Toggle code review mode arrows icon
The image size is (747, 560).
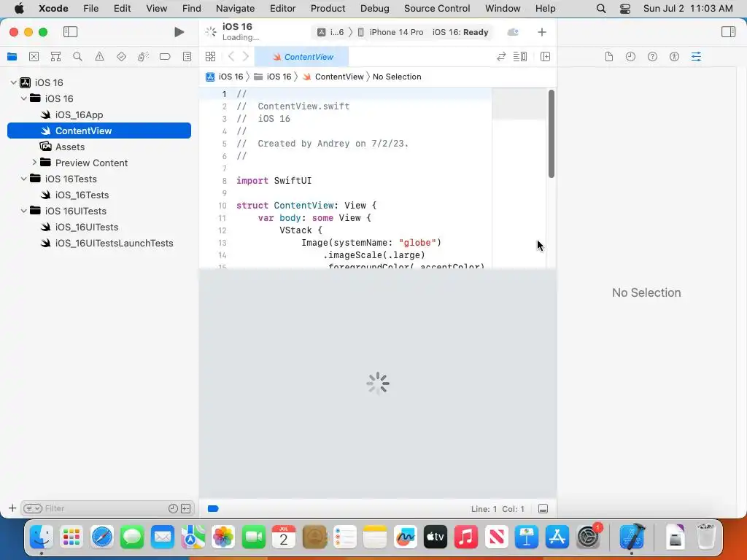500,57
